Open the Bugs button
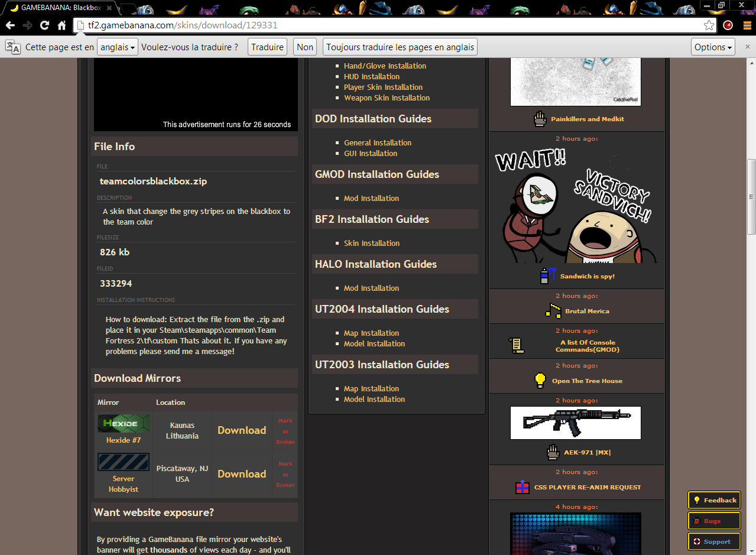 pos(714,521)
